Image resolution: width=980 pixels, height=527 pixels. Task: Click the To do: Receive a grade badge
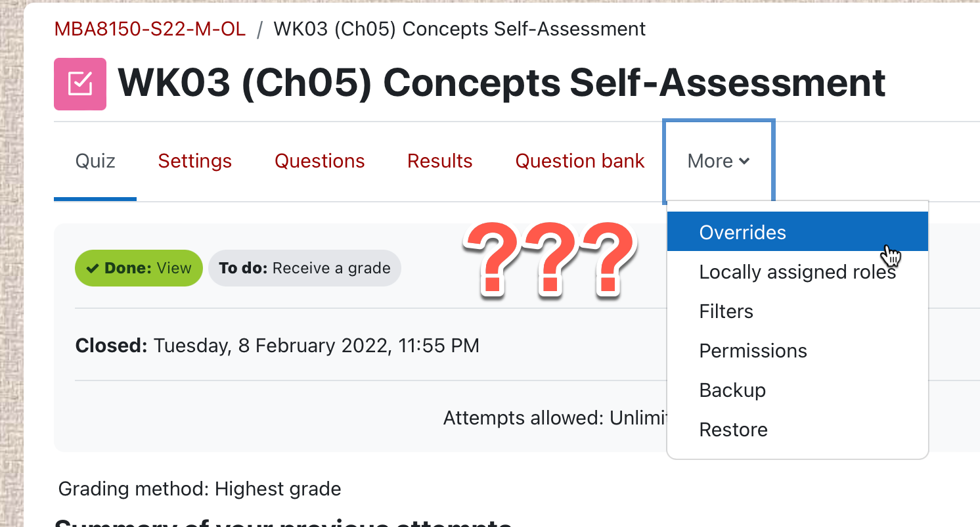305,268
